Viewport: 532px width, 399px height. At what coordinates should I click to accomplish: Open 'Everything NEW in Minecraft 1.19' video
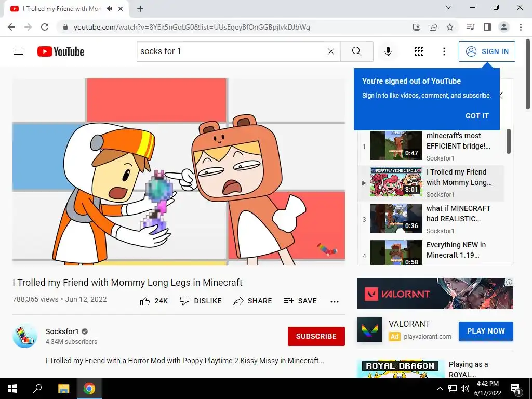coord(431,252)
